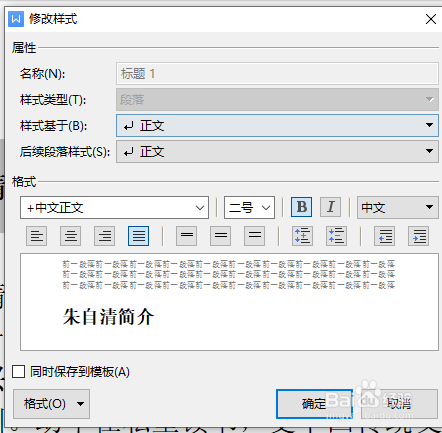Toggle Bold formatting button
This screenshot has height=433, width=442.
301,207
